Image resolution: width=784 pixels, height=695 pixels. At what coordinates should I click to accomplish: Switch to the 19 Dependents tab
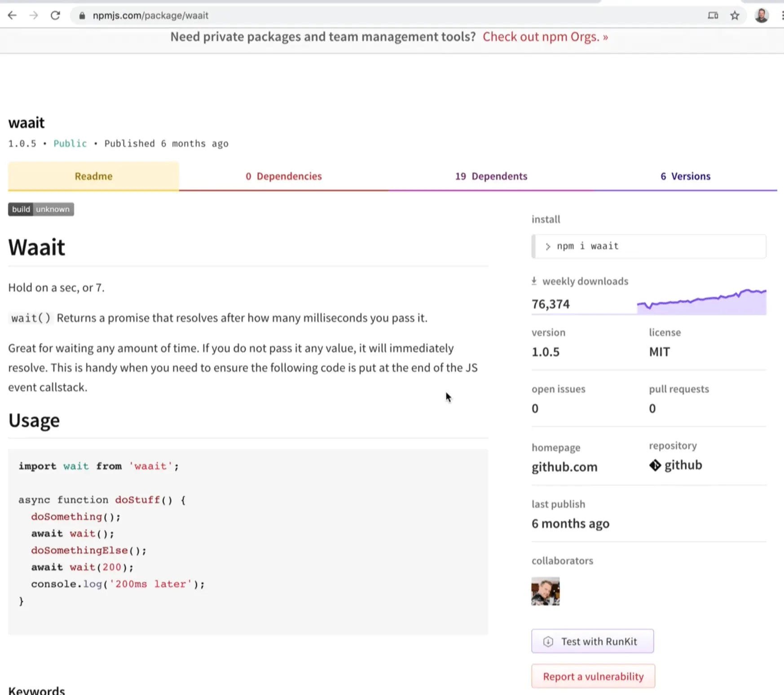click(x=491, y=176)
